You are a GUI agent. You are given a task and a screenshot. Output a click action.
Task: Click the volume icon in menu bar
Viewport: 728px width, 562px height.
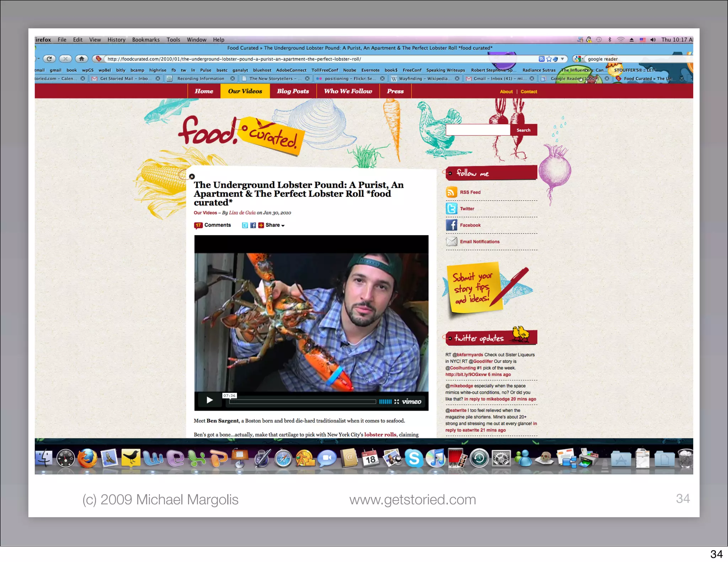click(x=653, y=40)
